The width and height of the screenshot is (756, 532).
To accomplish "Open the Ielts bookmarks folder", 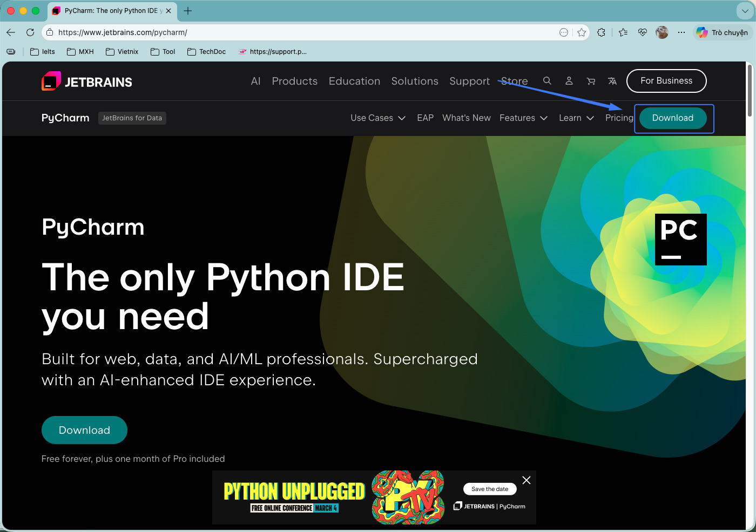I will (x=43, y=52).
